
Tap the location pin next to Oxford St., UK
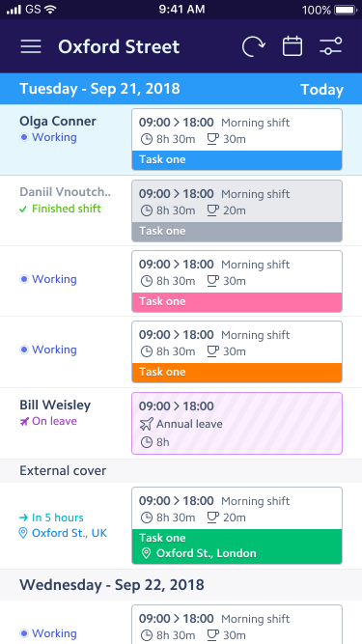click(x=23, y=533)
